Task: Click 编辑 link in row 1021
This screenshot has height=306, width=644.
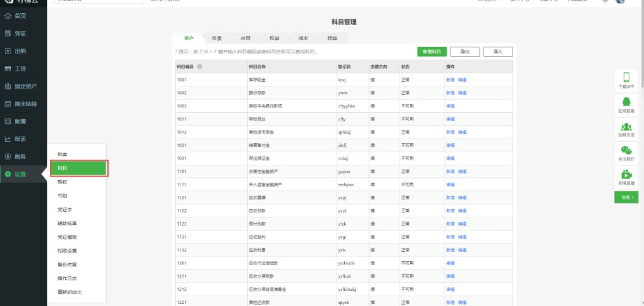Action: (450, 145)
